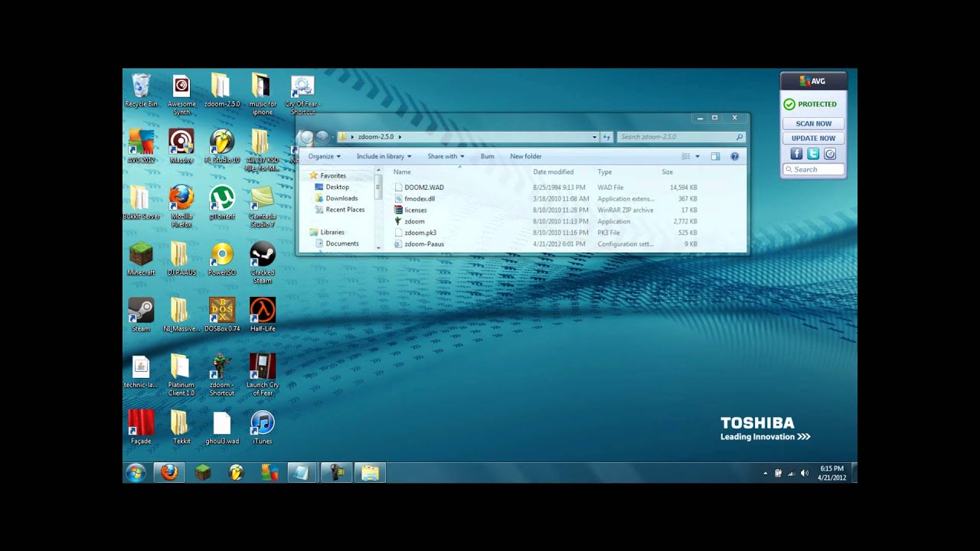Select the iTunes desktop shortcut
The width and height of the screenshot is (980, 551).
(263, 428)
